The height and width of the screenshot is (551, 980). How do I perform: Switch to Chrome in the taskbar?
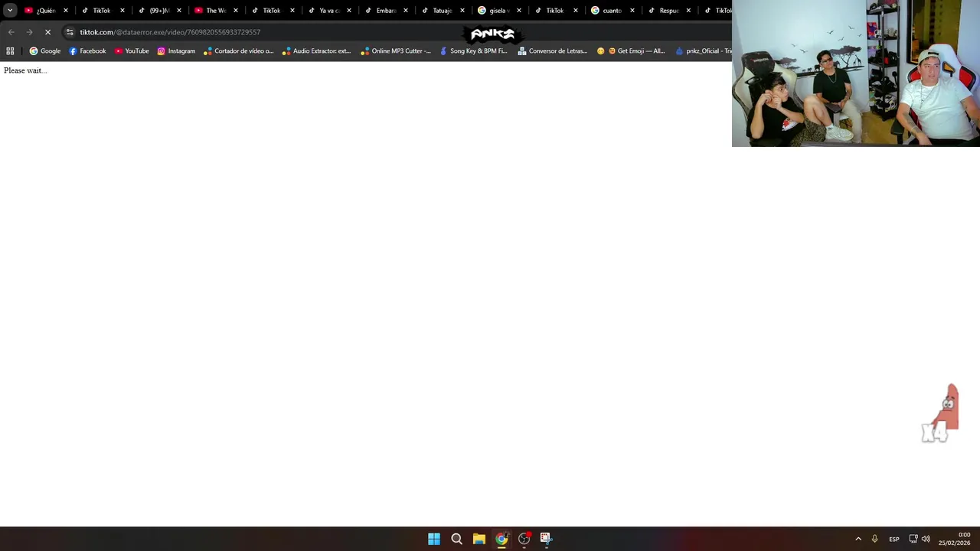[x=501, y=539]
